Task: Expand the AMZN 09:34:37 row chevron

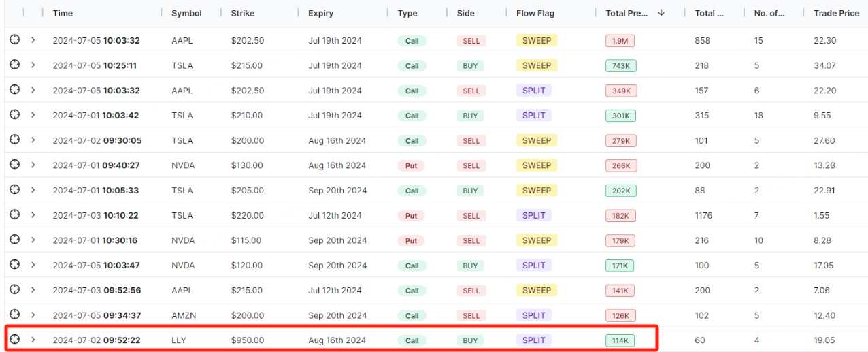Action: coord(33,315)
